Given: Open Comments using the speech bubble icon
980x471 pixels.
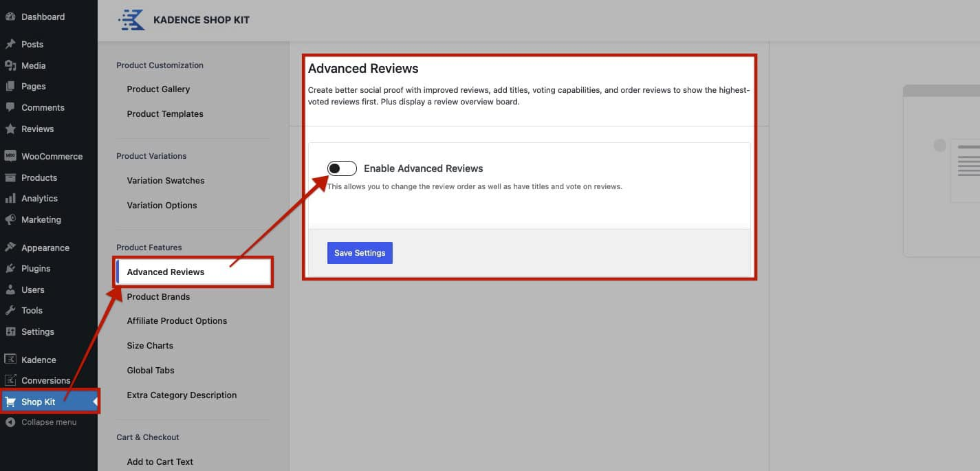Looking at the screenshot, I should 12,107.
